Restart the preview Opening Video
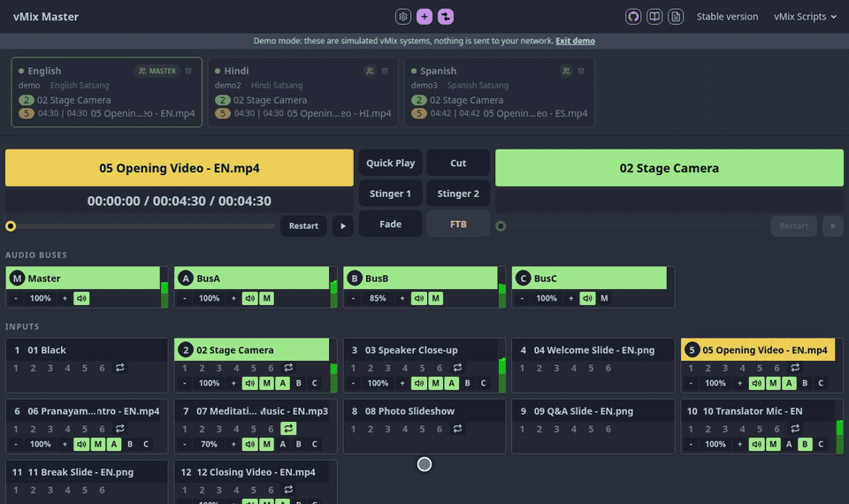This screenshot has height=504, width=849. click(x=303, y=226)
